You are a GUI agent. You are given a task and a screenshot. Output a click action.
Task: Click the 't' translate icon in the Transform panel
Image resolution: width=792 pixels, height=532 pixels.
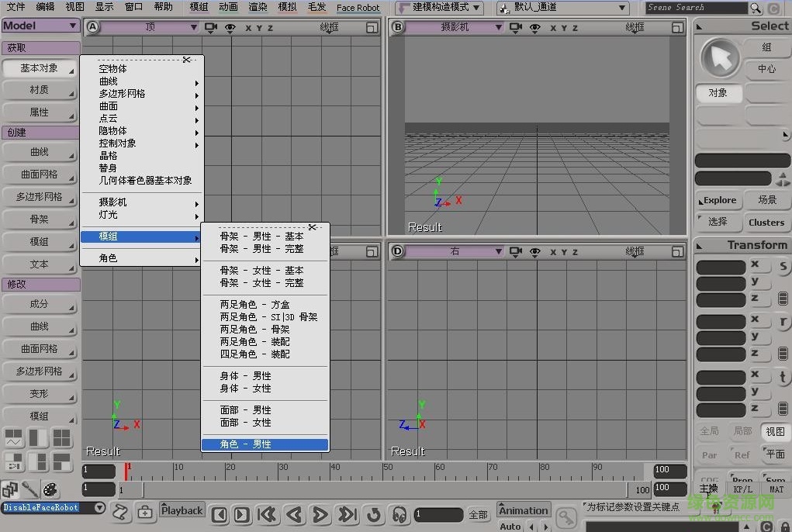pos(783,375)
